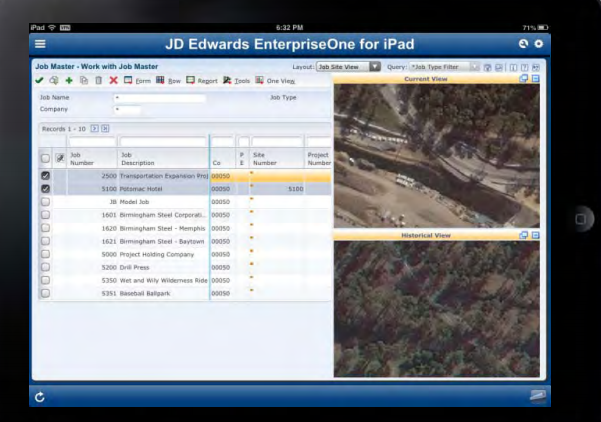
Task: Click job number 1601 cell
Action: click(92, 215)
